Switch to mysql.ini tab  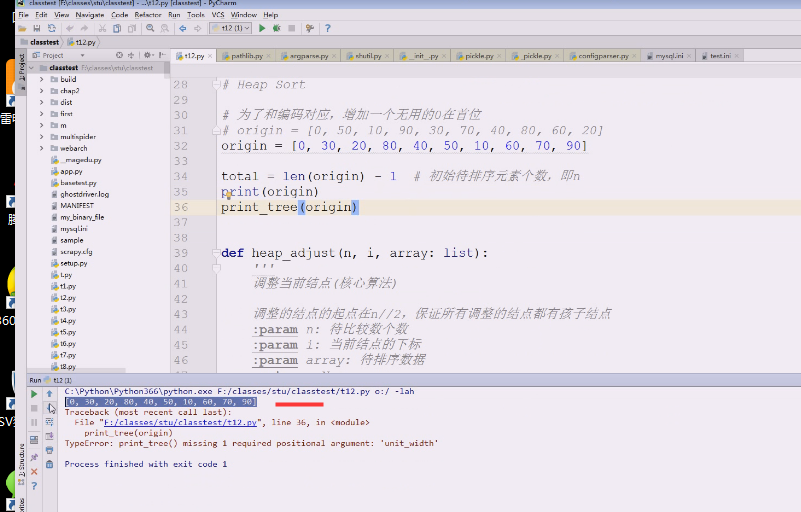click(x=669, y=56)
